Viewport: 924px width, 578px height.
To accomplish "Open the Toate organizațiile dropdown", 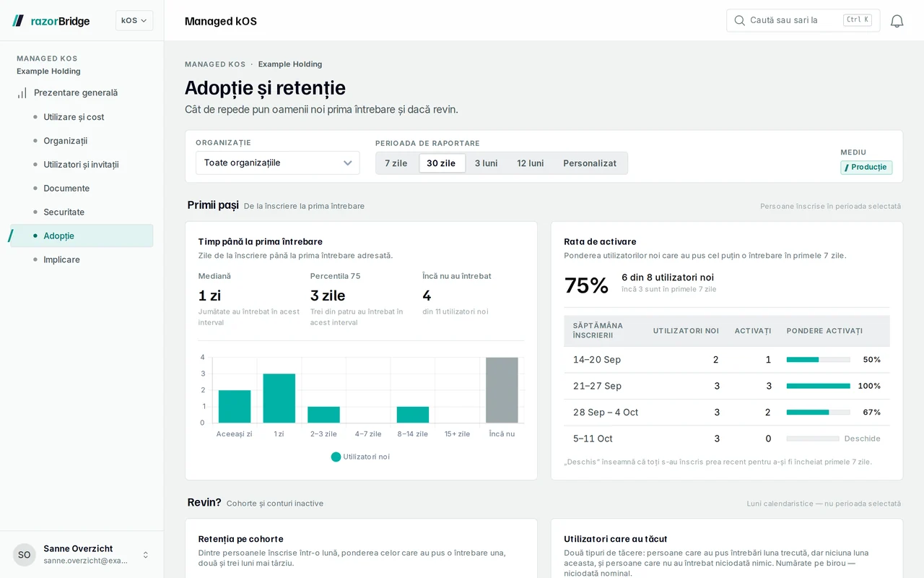I will point(278,163).
